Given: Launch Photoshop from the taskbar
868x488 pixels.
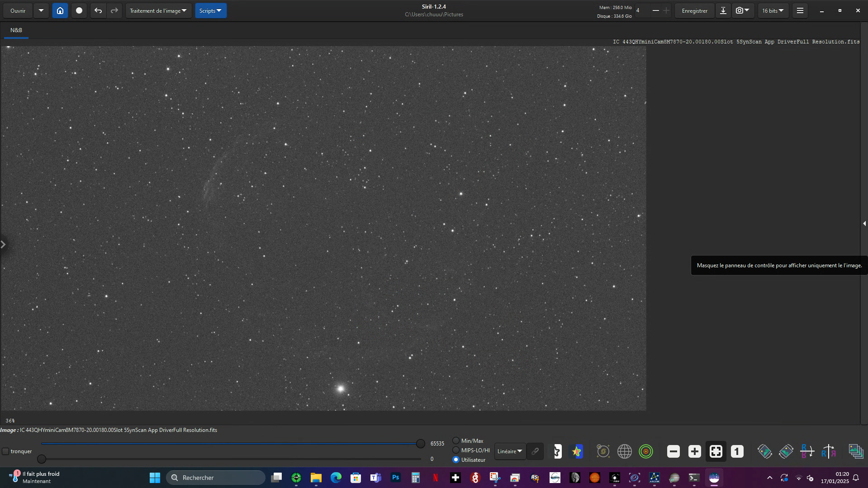Looking at the screenshot, I should point(396,478).
